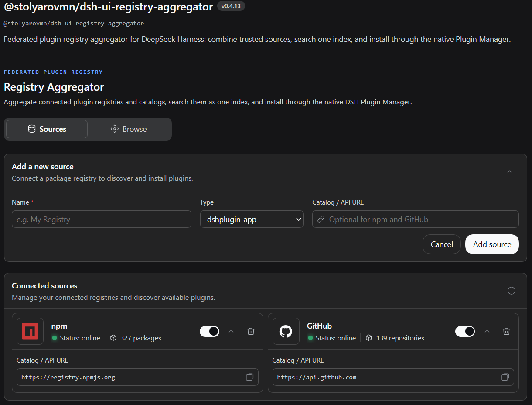
Task: Refresh the connected sources list
Action: point(512,291)
